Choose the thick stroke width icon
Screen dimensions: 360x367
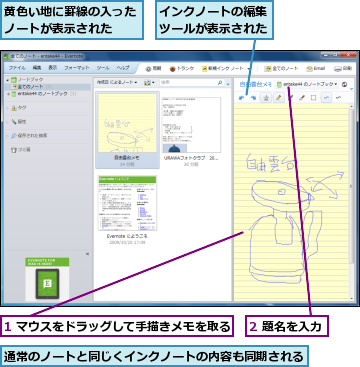click(338, 98)
